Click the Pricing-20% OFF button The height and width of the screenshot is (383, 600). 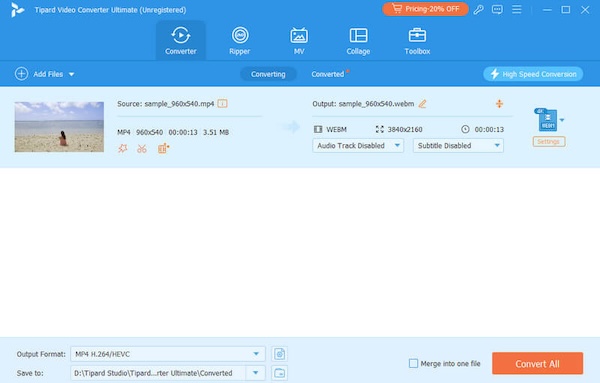point(425,9)
